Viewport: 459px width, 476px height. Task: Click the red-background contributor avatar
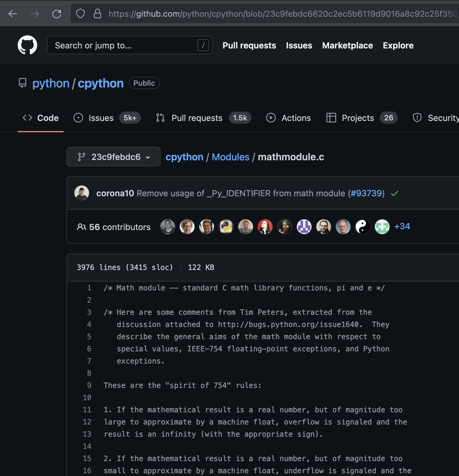click(x=265, y=227)
